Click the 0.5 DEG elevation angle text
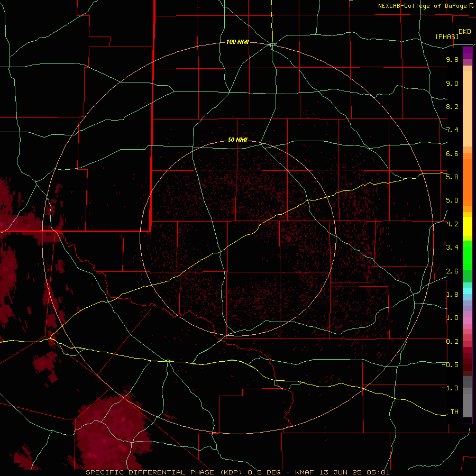Image resolution: width=476 pixels, height=476 pixels. [264, 472]
